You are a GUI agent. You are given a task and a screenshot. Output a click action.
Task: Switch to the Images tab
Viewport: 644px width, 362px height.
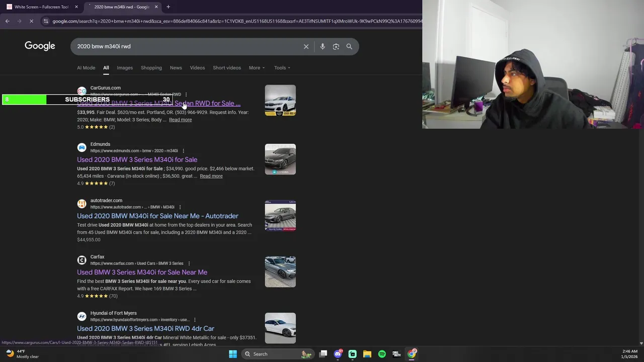[125, 68]
